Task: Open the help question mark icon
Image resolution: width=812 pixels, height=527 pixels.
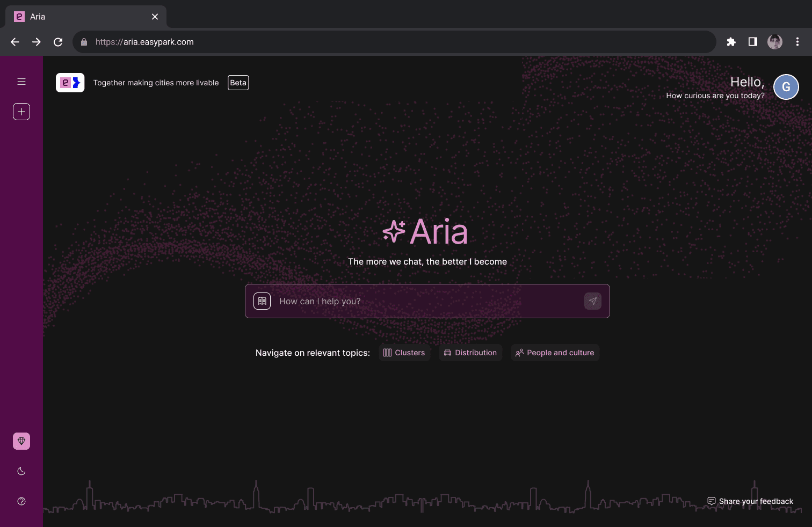Action: 21,501
